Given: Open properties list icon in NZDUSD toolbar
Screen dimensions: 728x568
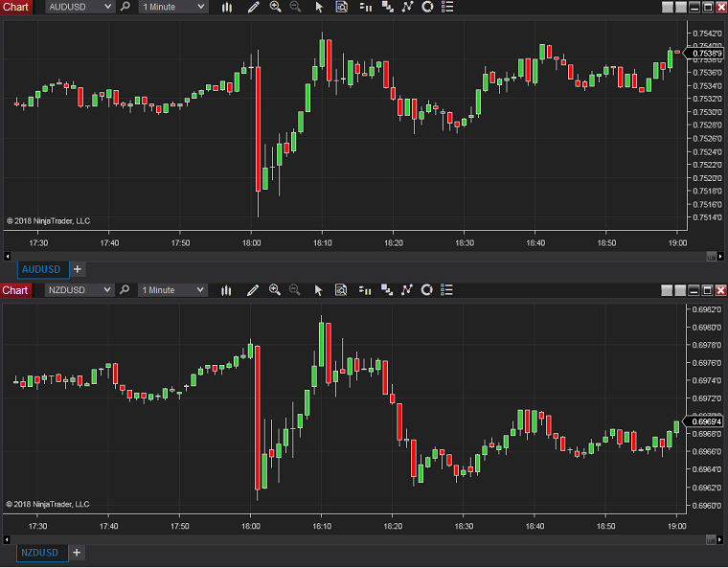Looking at the screenshot, I should coord(446,290).
